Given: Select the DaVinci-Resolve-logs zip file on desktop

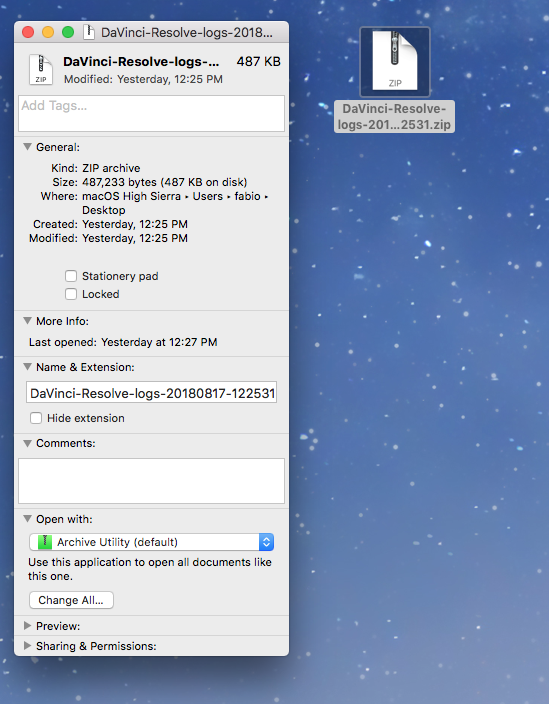Looking at the screenshot, I should pos(395,62).
